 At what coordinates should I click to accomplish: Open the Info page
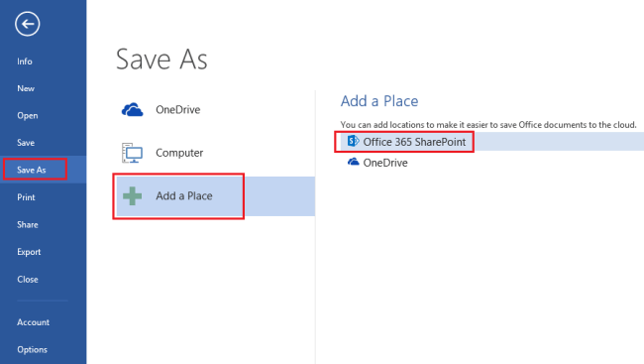[x=25, y=61]
